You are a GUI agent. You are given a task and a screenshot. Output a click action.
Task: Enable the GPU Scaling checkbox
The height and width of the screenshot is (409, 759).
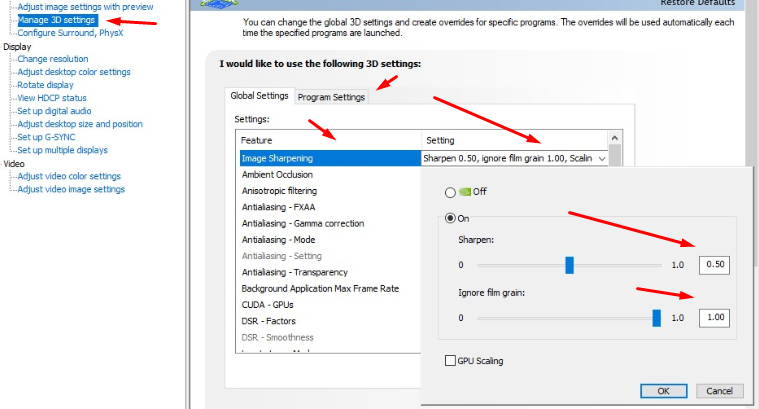click(451, 360)
